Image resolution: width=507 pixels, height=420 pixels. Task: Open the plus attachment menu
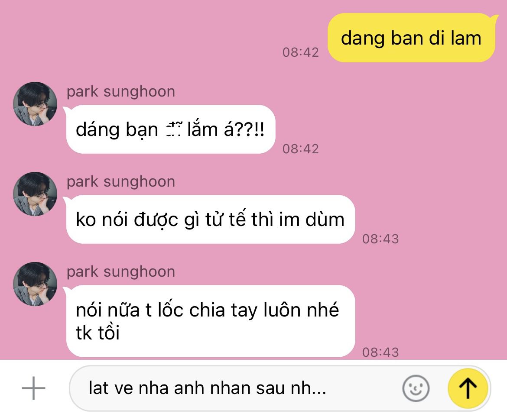[x=34, y=388]
